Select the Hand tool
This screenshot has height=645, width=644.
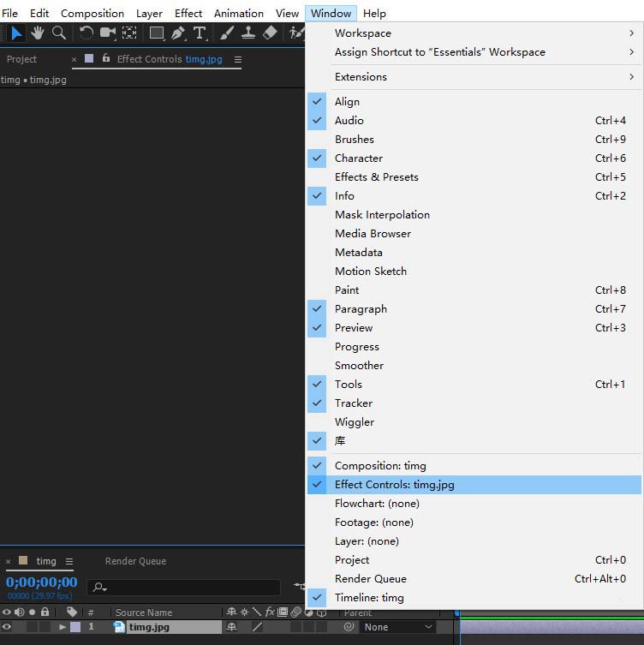pyautogui.click(x=38, y=33)
